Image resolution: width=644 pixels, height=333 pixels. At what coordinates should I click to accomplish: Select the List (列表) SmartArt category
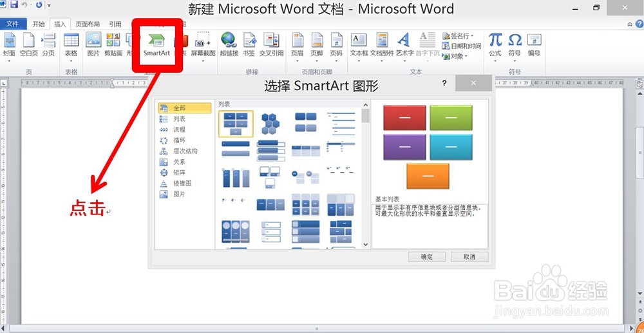[x=184, y=119]
